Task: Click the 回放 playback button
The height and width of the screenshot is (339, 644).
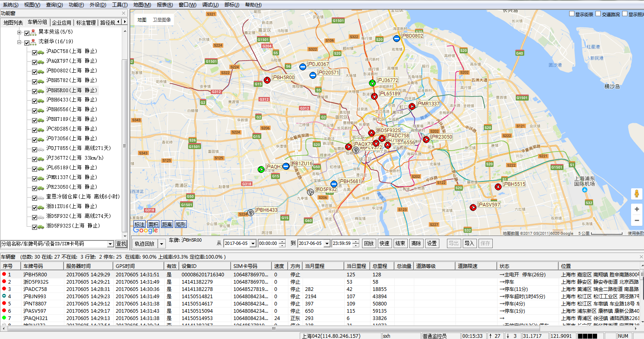Action: pyautogui.click(x=369, y=243)
